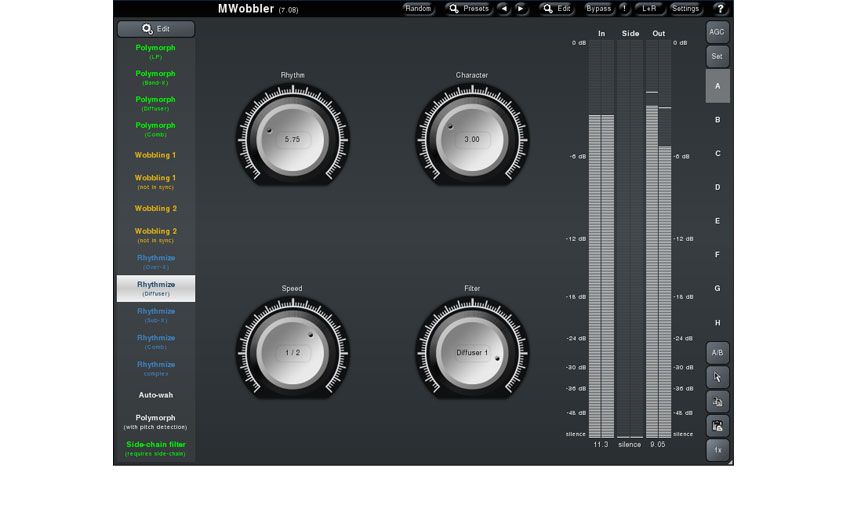The width and height of the screenshot is (850, 505).
Task: Select preset slot E
Action: pyautogui.click(x=717, y=221)
